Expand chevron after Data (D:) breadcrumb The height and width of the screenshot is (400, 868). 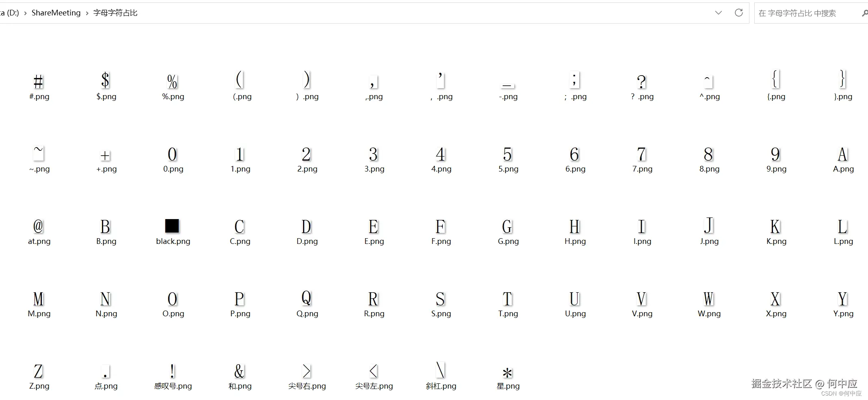(26, 13)
